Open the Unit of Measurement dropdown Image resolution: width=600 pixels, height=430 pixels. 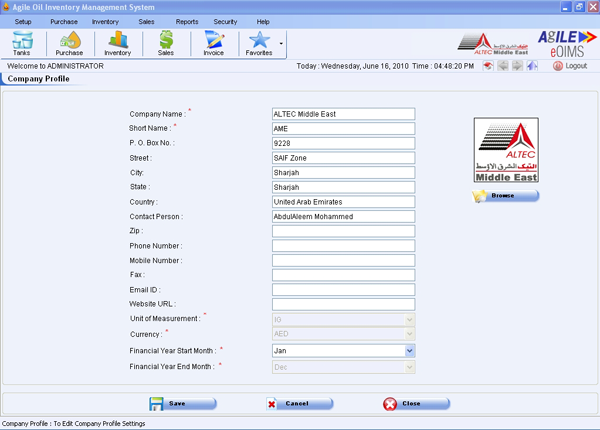343,319
